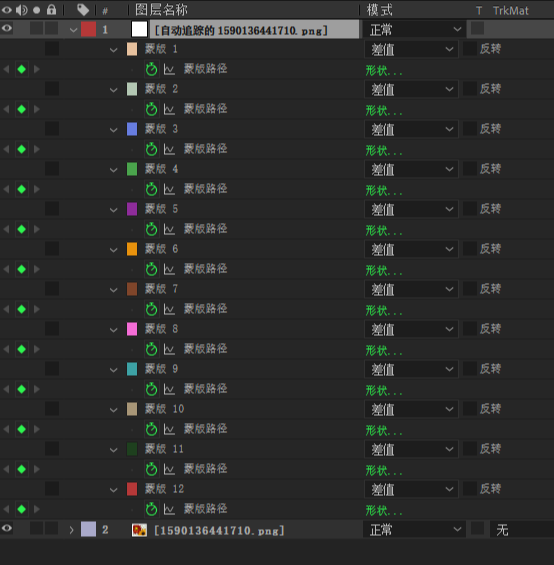Hide layer 2 1590136441710.png with eye
Screen dimensions: 554x565
7,529
